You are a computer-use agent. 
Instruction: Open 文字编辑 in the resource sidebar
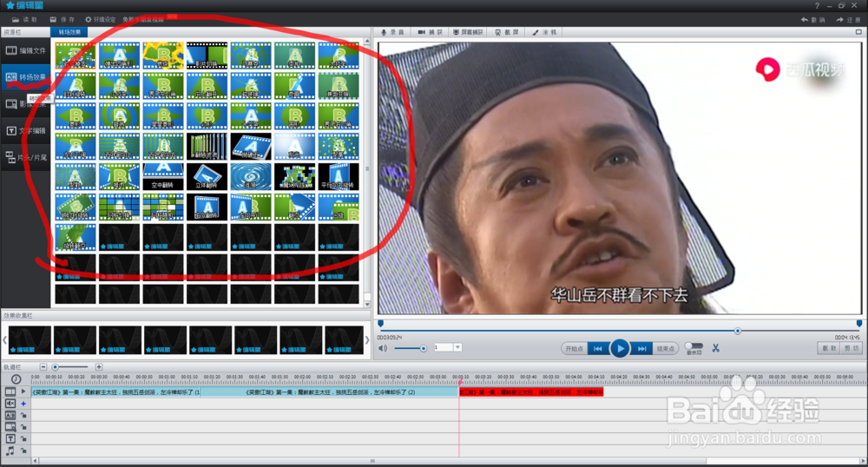point(25,130)
